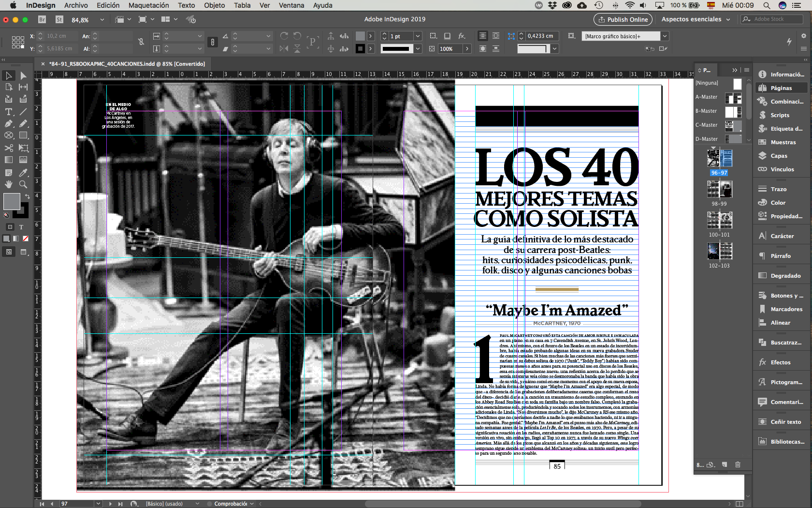Select the A-Master page row

coord(718,97)
